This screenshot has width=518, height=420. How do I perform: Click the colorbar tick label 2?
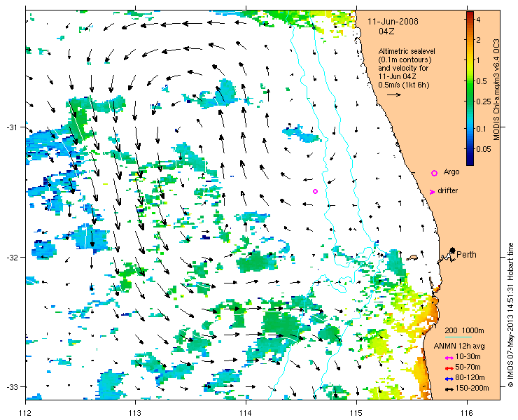point(479,40)
